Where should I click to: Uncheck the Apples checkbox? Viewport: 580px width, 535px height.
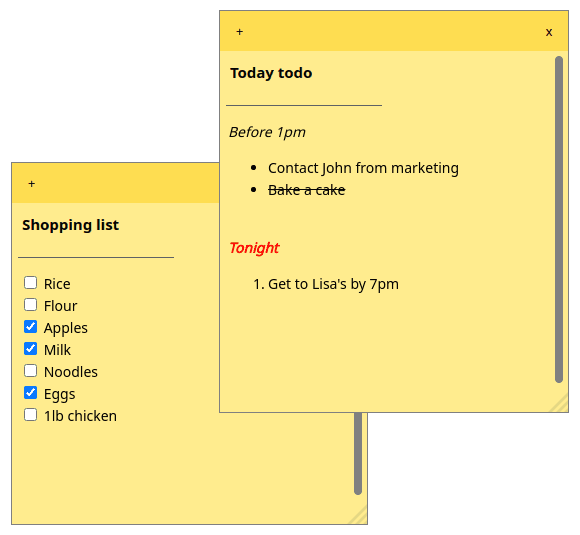click(30, 327)
